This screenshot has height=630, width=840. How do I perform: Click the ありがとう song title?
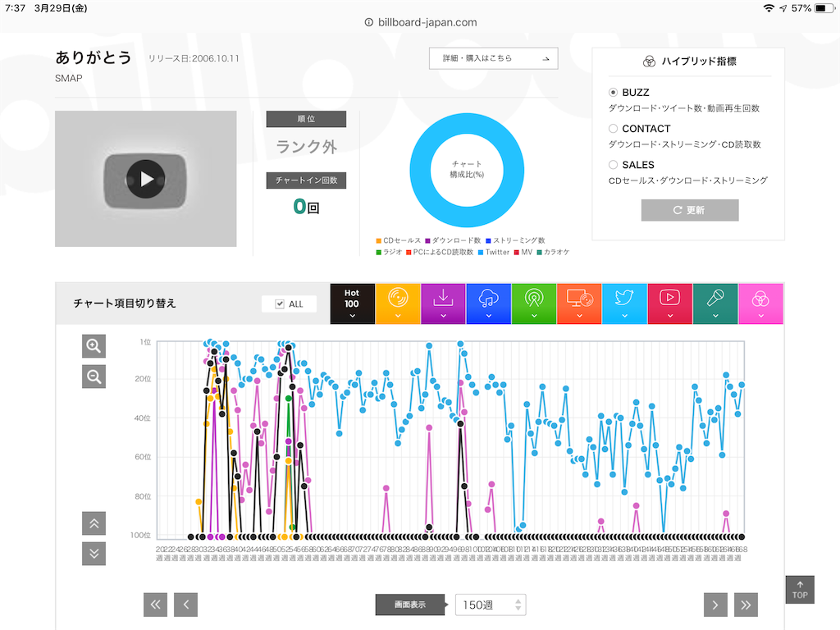[x=94, y=57]
